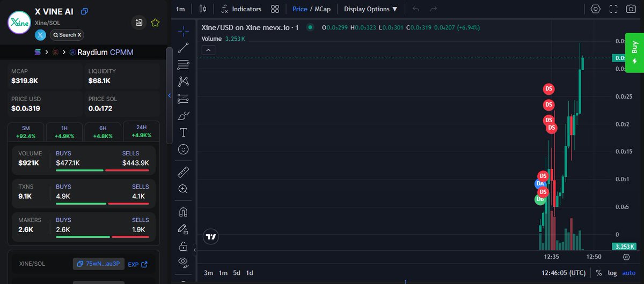
Task: Select the 1H stats tab
Action: [x=64, y=132]
